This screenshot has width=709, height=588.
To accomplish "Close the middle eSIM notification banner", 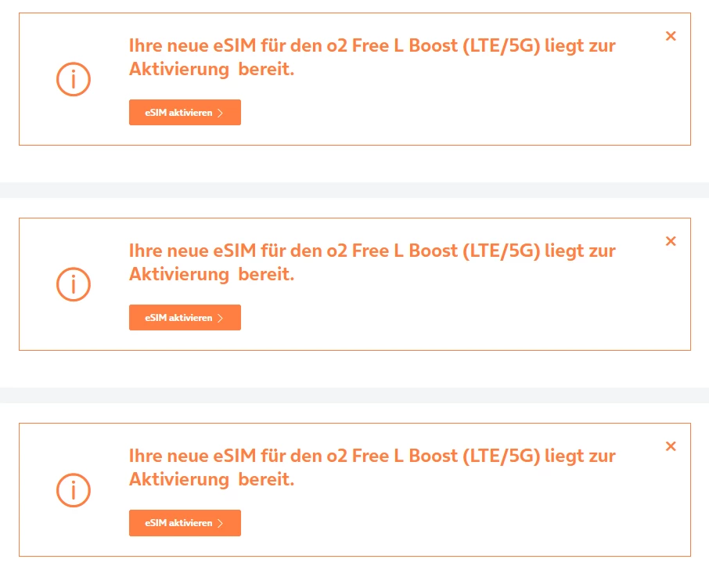I will point(671,241).
